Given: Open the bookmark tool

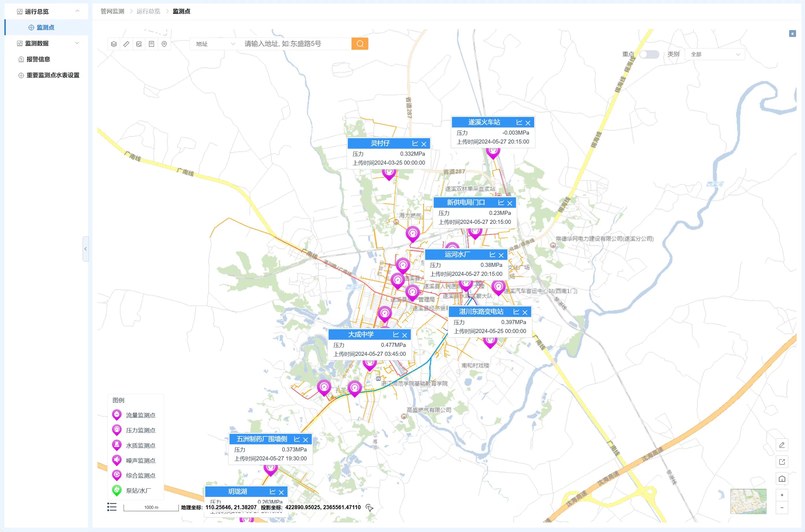Looking at the screenshot, I should click(x=151, y=44).
